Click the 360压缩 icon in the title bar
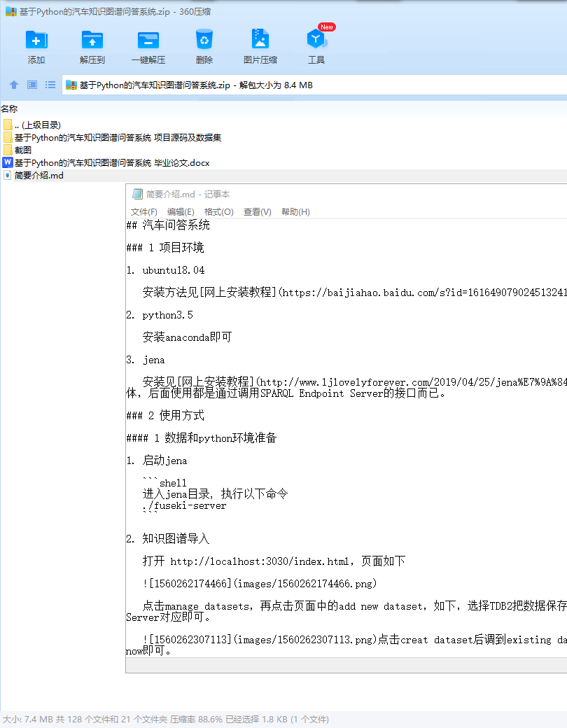 click(10, 12)
